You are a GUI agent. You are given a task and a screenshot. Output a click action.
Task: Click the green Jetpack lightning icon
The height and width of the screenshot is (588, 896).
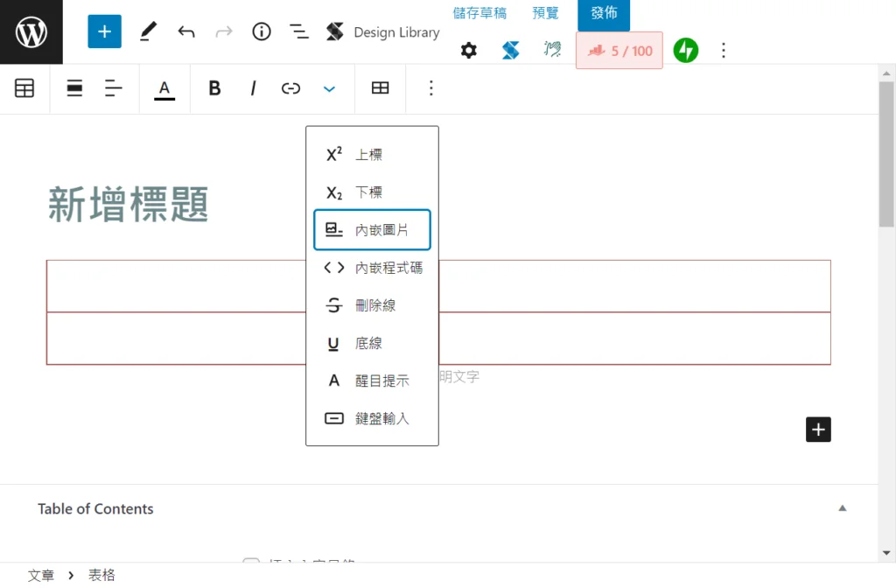[x=686, y=50]
